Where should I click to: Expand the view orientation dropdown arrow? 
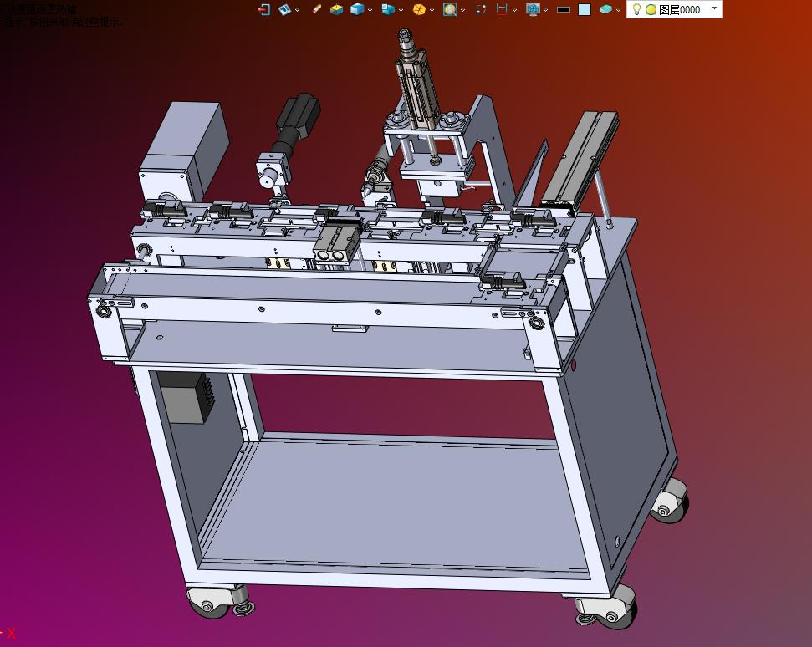coord(297,10)
